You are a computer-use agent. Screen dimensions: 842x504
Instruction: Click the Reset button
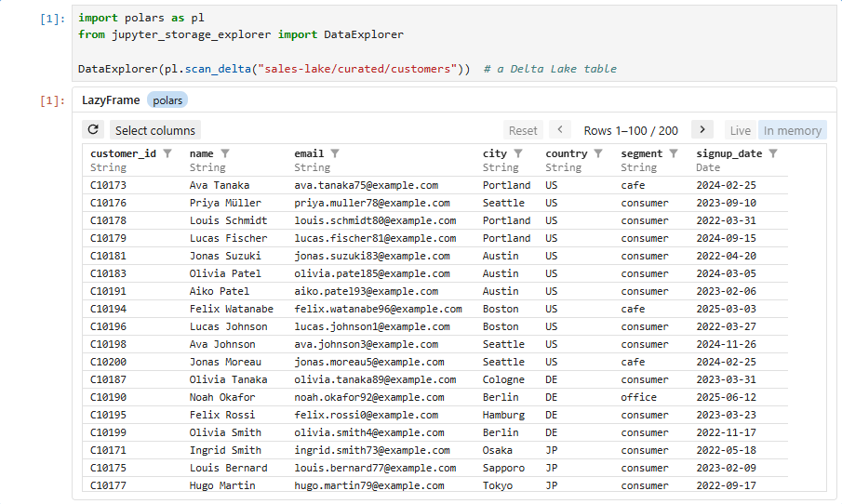pyautogui.click(x=523, y=130)
